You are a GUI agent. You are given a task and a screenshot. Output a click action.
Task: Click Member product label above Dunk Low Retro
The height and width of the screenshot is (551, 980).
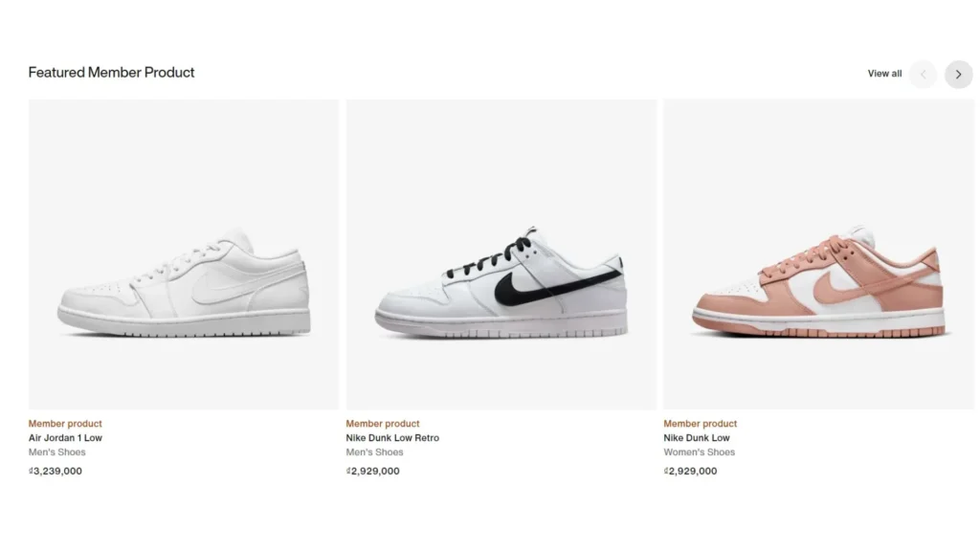click(383, 424)
